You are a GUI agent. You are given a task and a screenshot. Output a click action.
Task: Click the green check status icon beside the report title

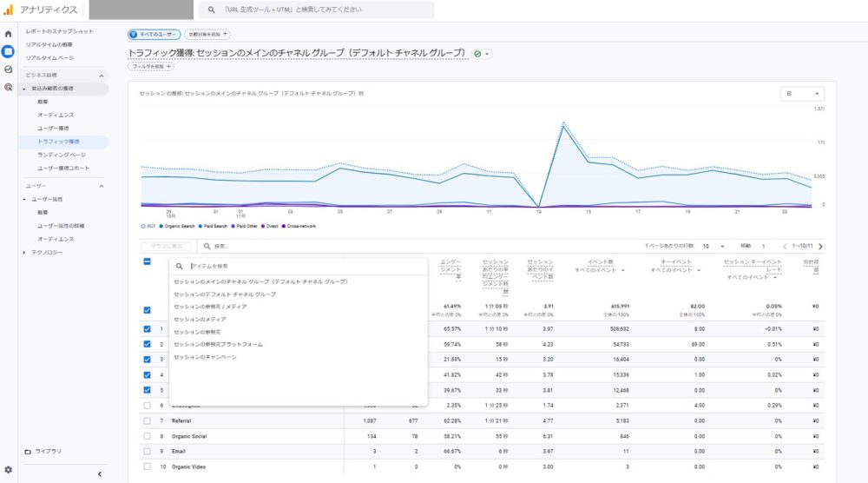(x=477, y=54)
